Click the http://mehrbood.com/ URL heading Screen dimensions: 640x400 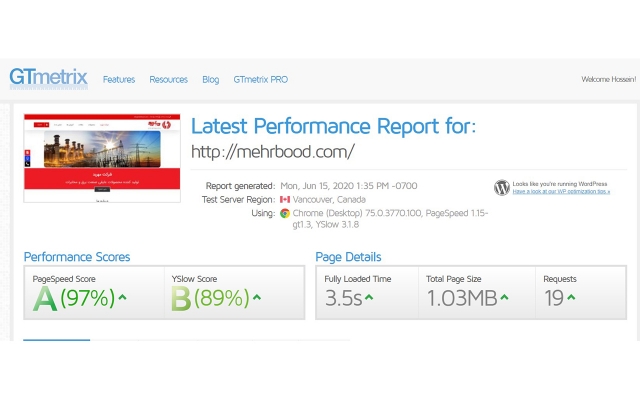coord(273,152)
